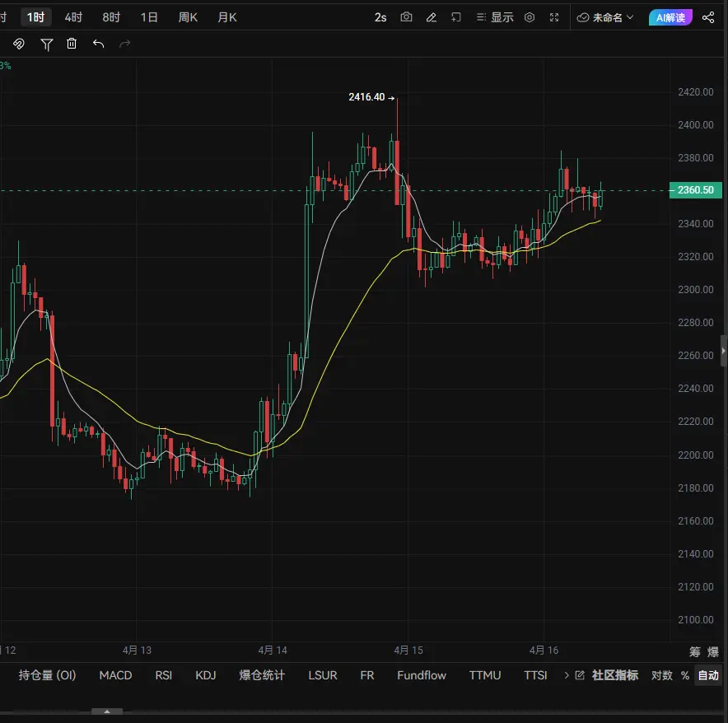The height and width of the screenshot is (723, 728).
Task: Open the drawing filter funnel icon
Action: pos(46,44)
